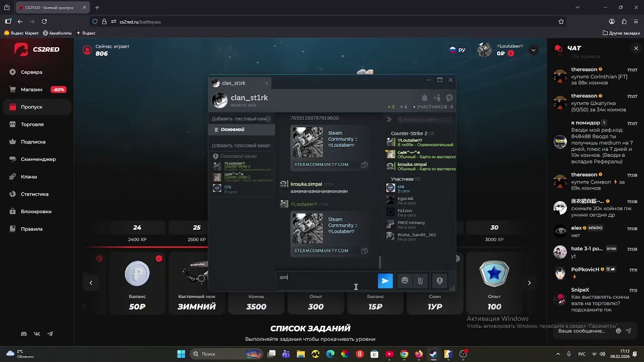Open Windows Start menu
Screen dimensions: 644x362
tap(181, 354)
